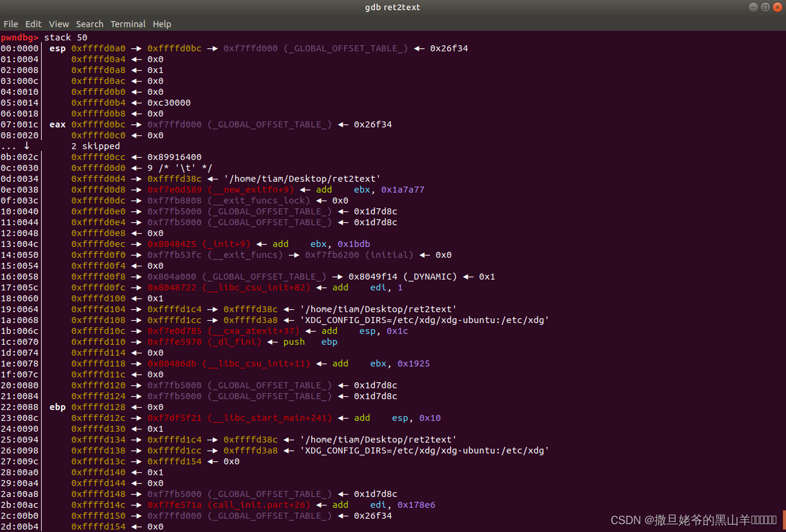Image resolution: width=786 pixels, height=532 pixels.
Task: Select __exit_funcs_lock symbol
Action: point(259,200)
